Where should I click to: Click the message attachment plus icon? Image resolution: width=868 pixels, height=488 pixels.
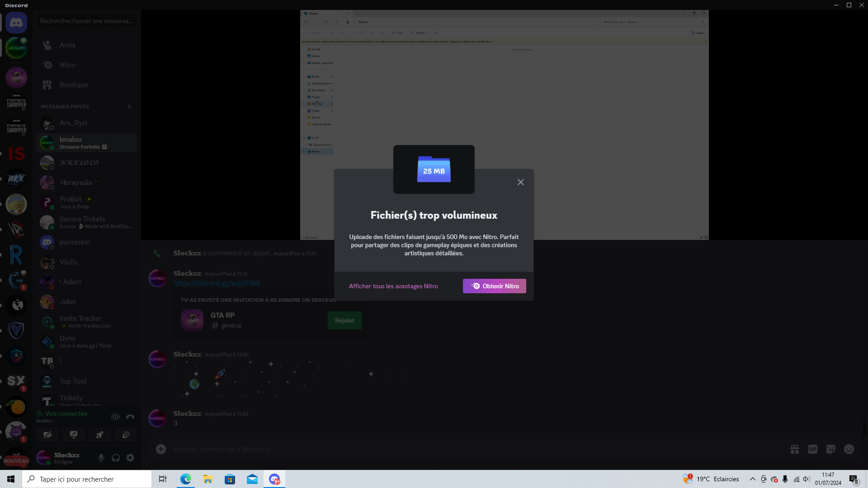(x=161, y=449)
